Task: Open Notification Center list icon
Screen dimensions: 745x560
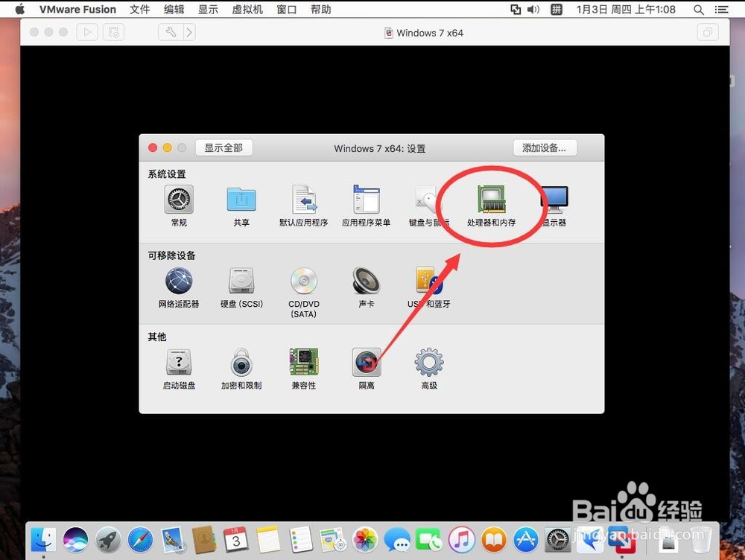Action: click(721, 10)
